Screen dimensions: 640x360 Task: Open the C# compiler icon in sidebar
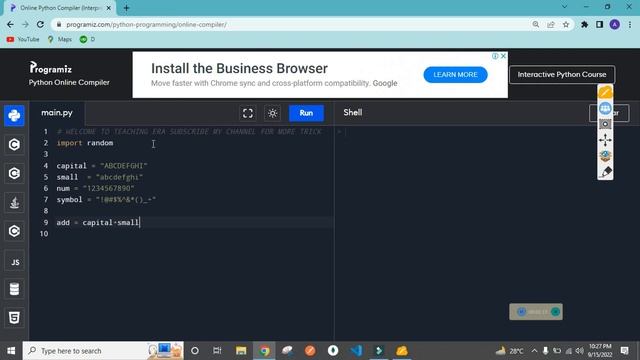click(14, 231)
